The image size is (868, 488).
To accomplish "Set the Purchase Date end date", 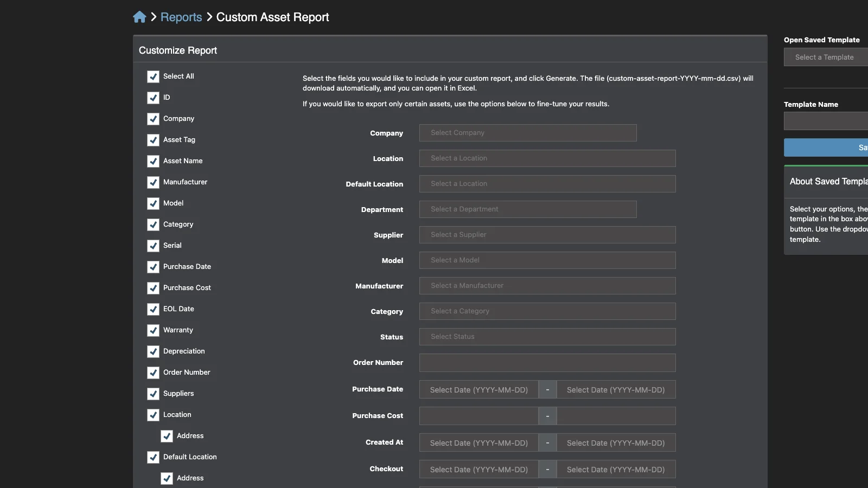I will pyautogui.click(x=616, y=389).
